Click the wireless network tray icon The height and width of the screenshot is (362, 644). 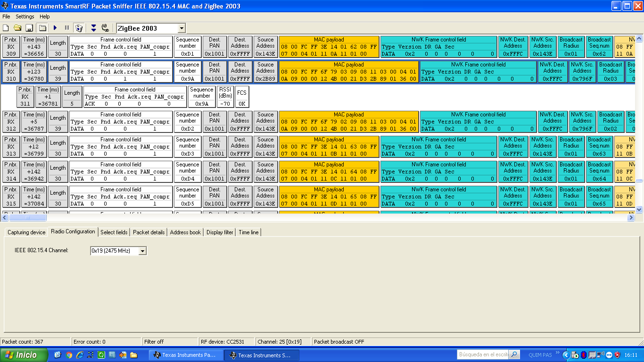click(x=600, y=355)
